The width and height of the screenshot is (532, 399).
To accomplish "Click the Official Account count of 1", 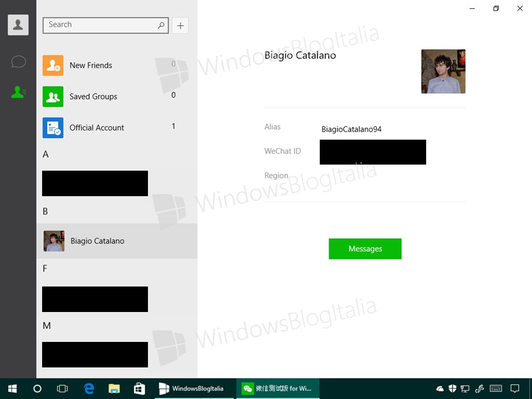I will (x=173, y=126).
